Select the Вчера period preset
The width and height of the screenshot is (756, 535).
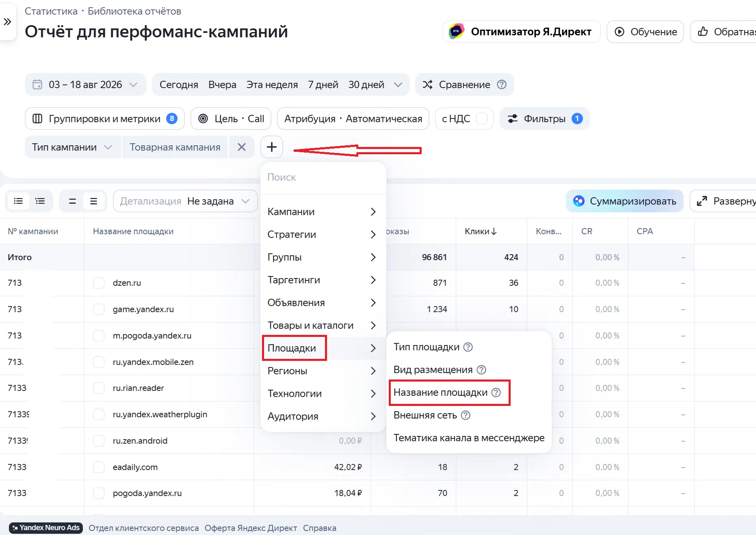point(222,84)
